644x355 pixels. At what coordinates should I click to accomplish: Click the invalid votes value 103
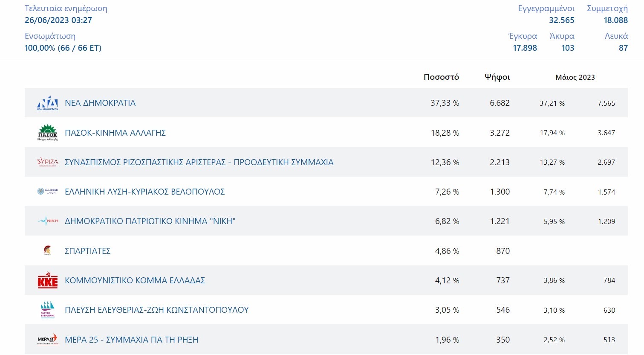tap(568, 48)
